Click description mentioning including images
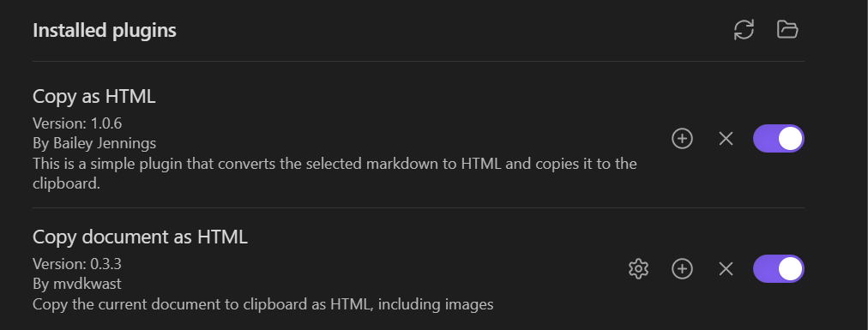 coord(263,304)
